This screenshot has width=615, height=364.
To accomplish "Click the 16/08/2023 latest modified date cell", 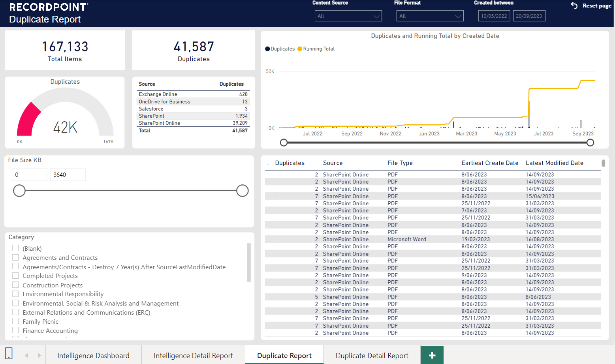I will (x=540, y=239).
